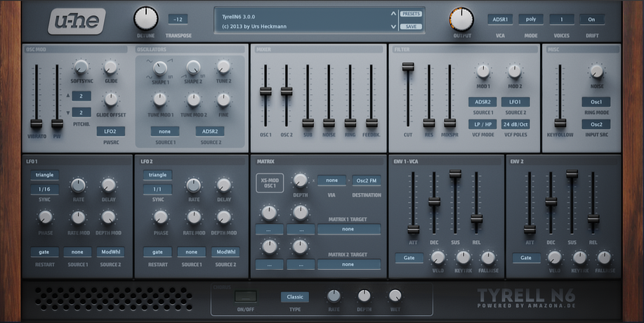Click the LFO 2 Depth Mod knob

coord(224,217)
